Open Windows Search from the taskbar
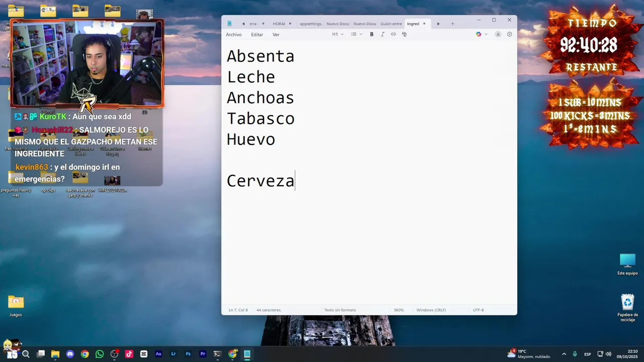Screen dimensions: 644x362 (x=26, y=354)
